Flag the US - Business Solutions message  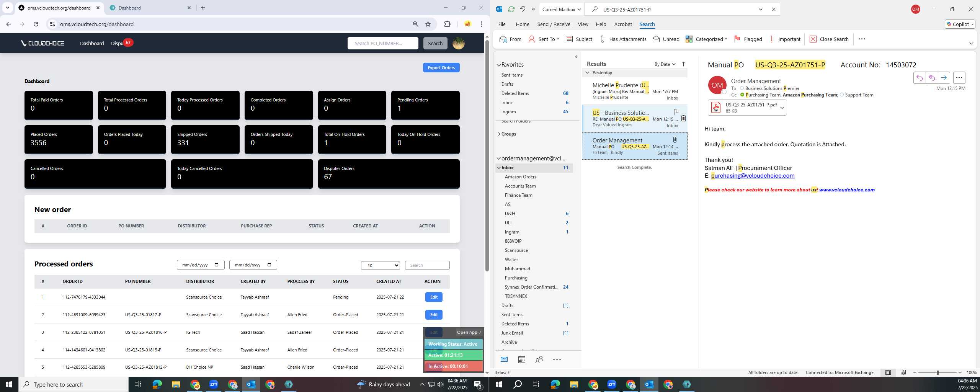pyautogui.click(x=676, y=112)
